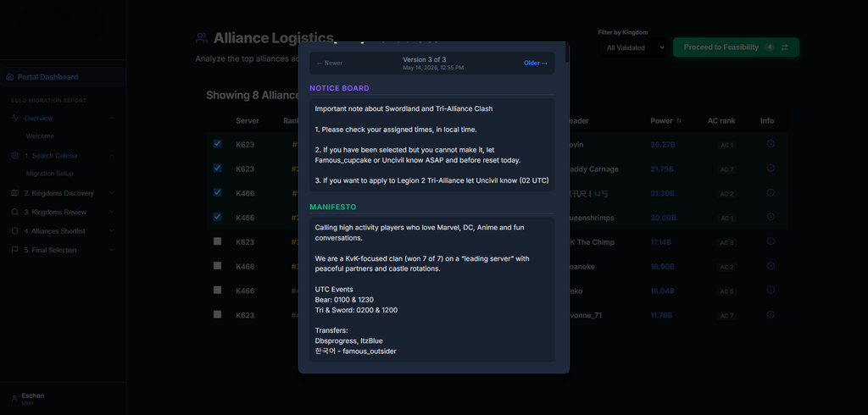This screenshot has width=868, height=415.
Task: Click the AC 5 rank badge
Action: (x=726, y=291)
